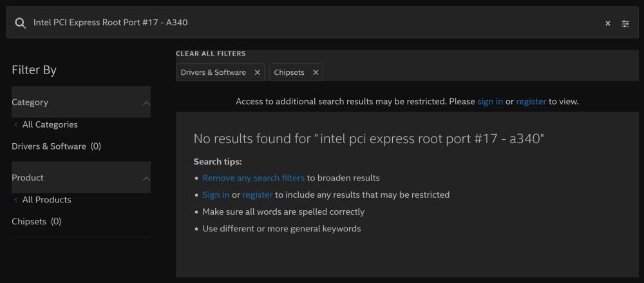Go back to All Categories
Screen dimensions: 644x283
[50, 124]
